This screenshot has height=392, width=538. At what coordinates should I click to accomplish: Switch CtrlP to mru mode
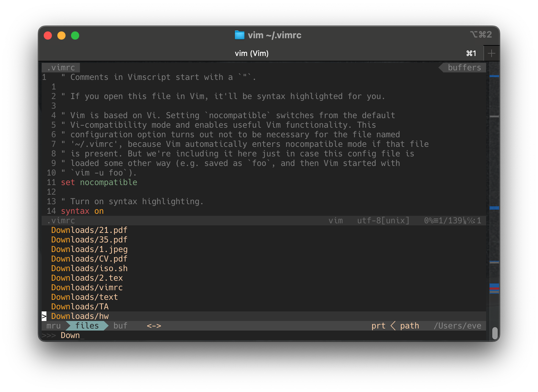click(54, 326)
